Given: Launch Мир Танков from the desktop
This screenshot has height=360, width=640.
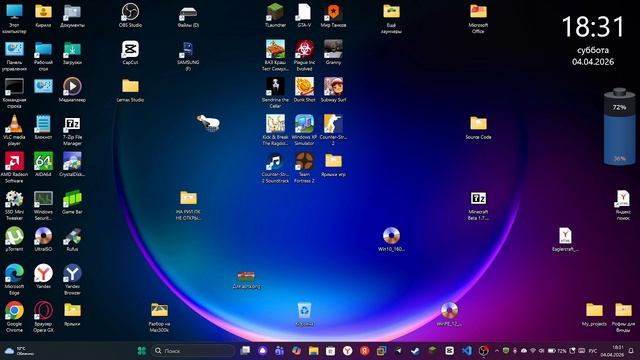Looking at the screenshot, I should coord(333,16).
